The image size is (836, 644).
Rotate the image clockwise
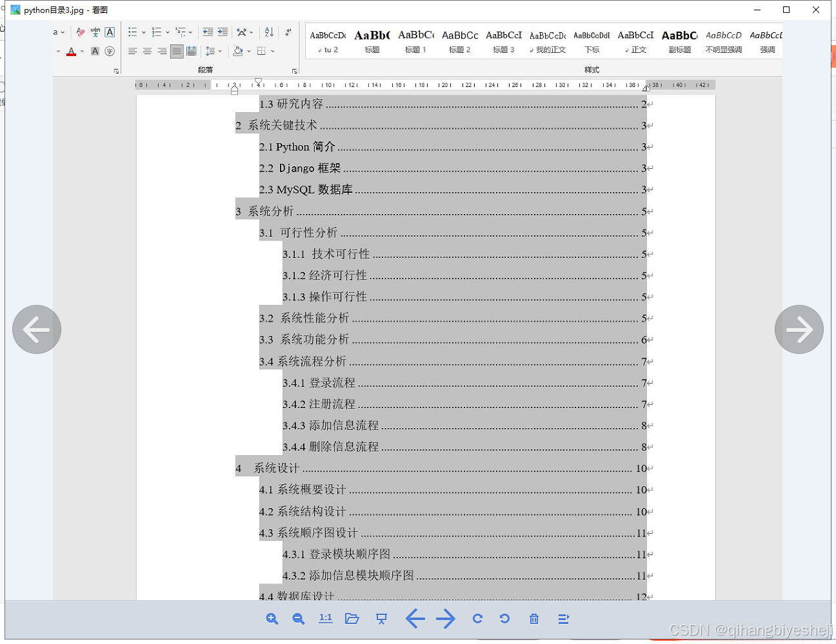tap(477, 618)
